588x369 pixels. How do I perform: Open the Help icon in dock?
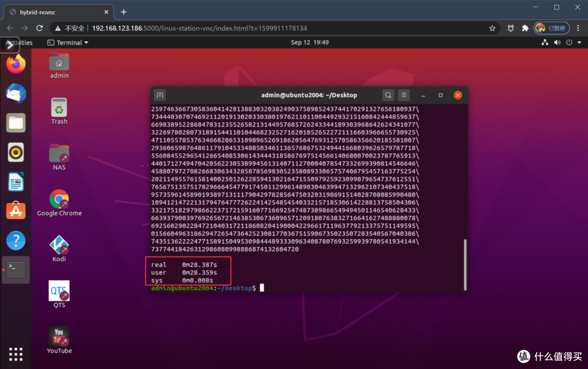[16, 240]
